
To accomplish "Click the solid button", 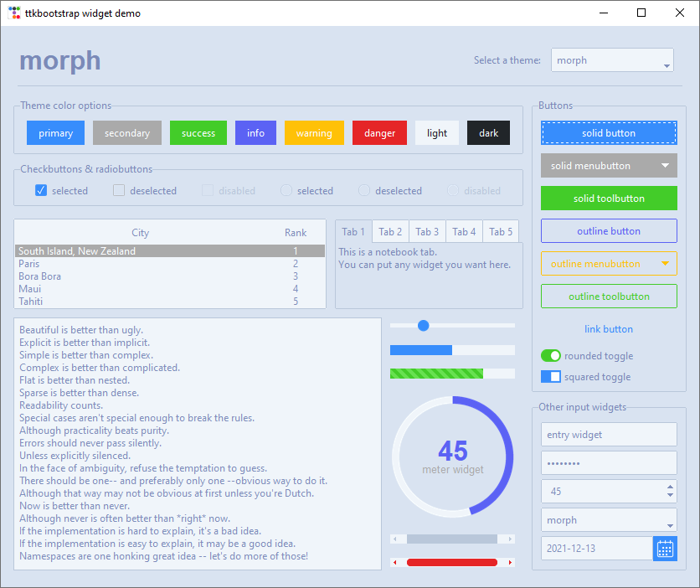I will click(x=609, y=132).
